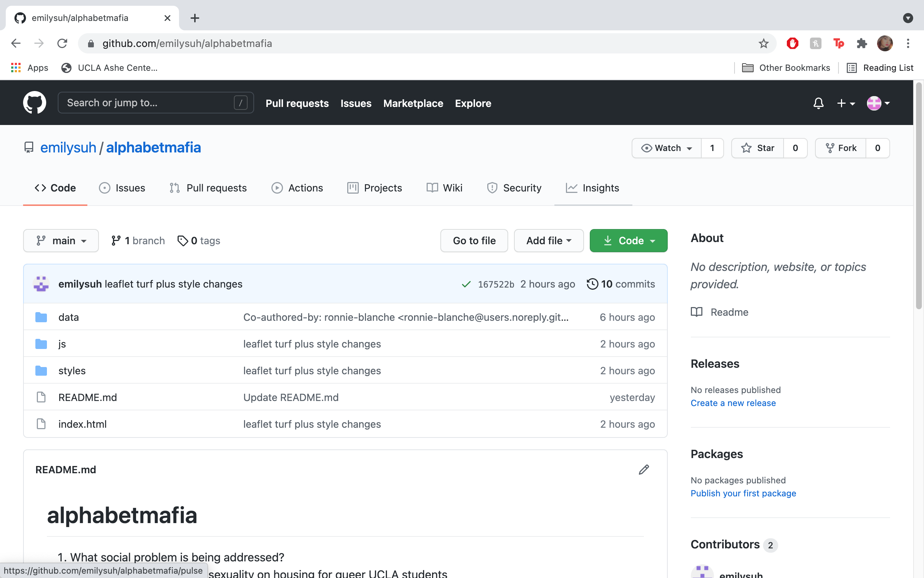
Task: Open Chrome three-dot menu
Action: 908,44
